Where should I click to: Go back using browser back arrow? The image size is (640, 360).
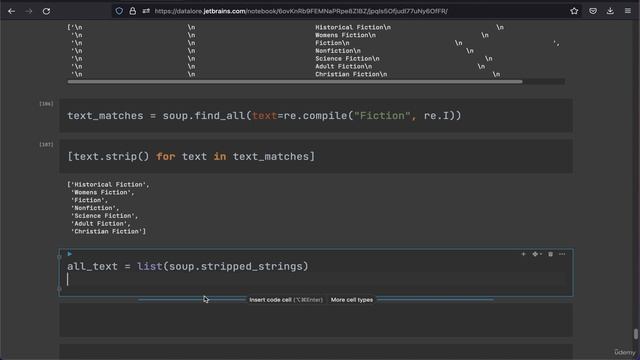[11, 11]
